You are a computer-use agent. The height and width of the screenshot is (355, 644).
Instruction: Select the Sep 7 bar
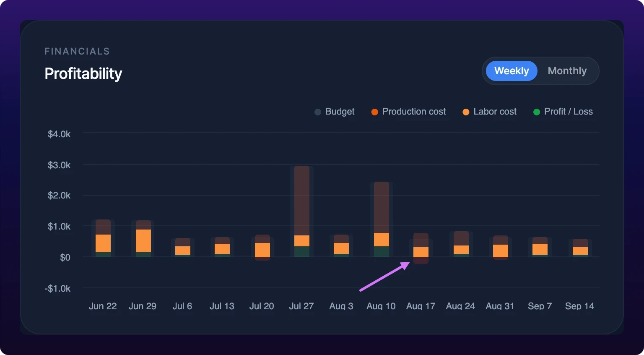(540, 247)
